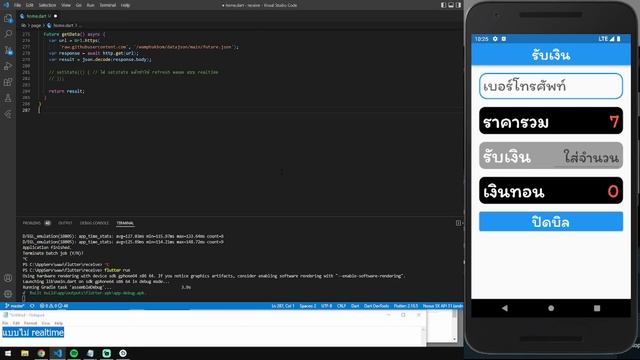Click the lib breadcrumb segment

point(23,25)
